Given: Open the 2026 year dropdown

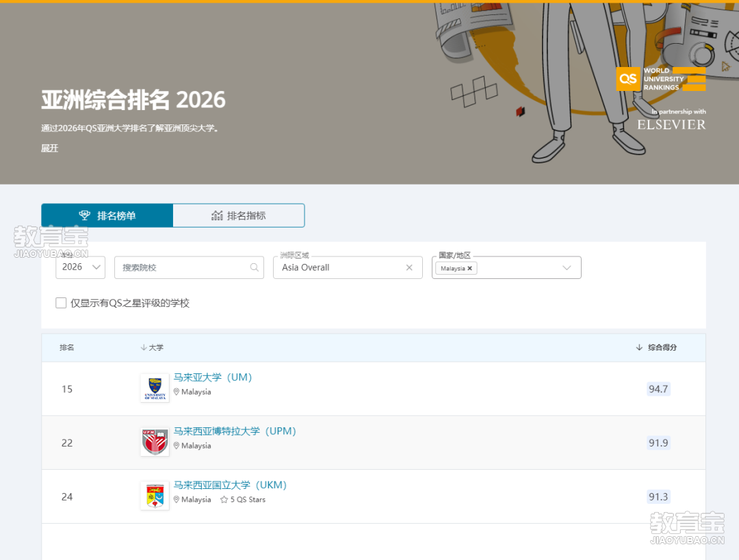Looking at the screenshot, I should [x=80, y=267].
